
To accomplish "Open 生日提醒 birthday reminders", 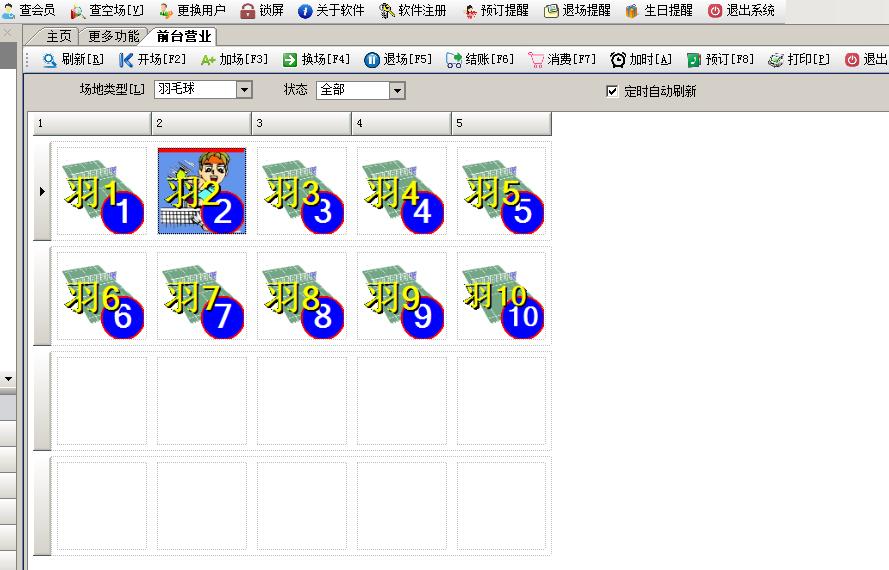I will 659,10.
